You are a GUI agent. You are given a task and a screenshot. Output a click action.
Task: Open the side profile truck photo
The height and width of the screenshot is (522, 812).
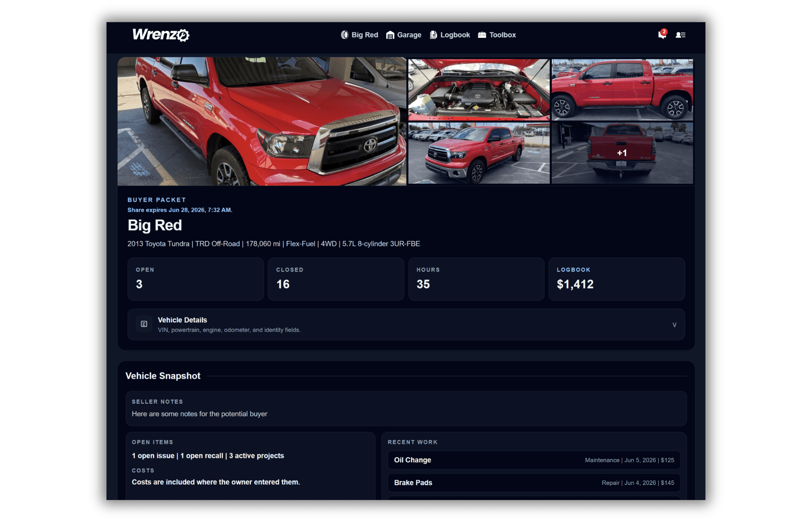coord(622,90)
